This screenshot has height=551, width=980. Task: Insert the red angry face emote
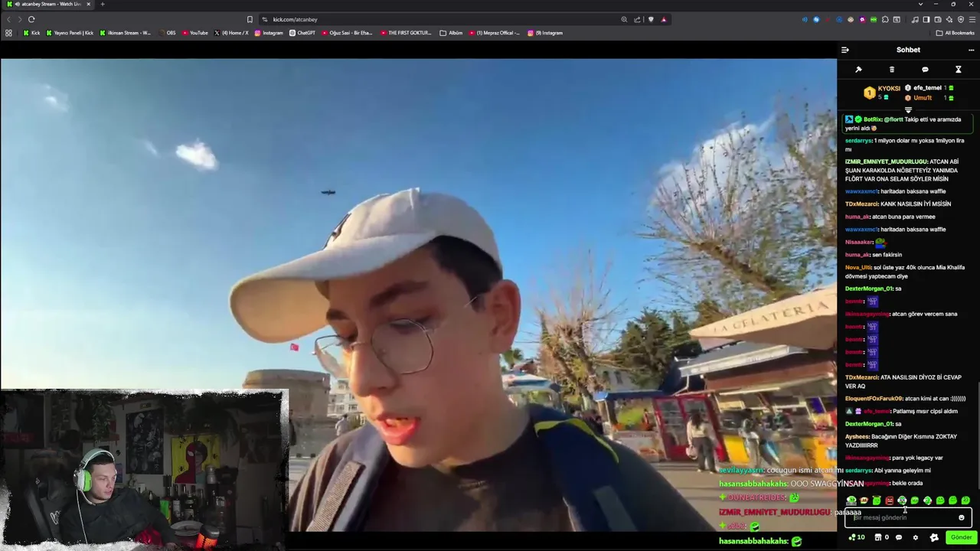(889, 500)
